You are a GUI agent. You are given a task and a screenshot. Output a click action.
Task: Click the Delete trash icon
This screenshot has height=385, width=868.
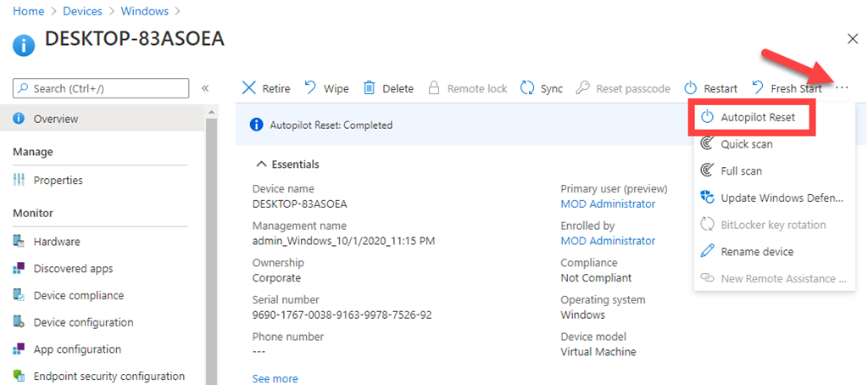[x=370, y=88]
